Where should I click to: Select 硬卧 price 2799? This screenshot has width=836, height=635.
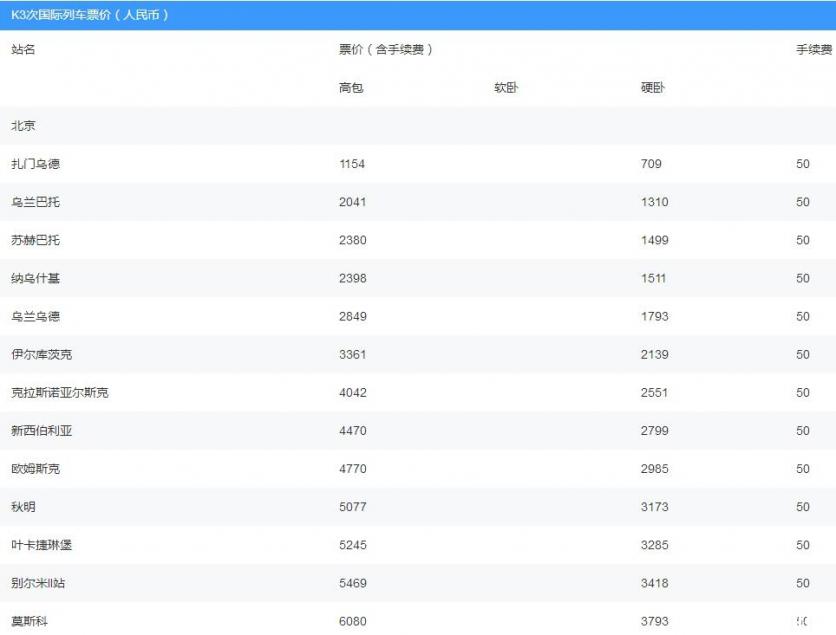click(x=654, y=431)
